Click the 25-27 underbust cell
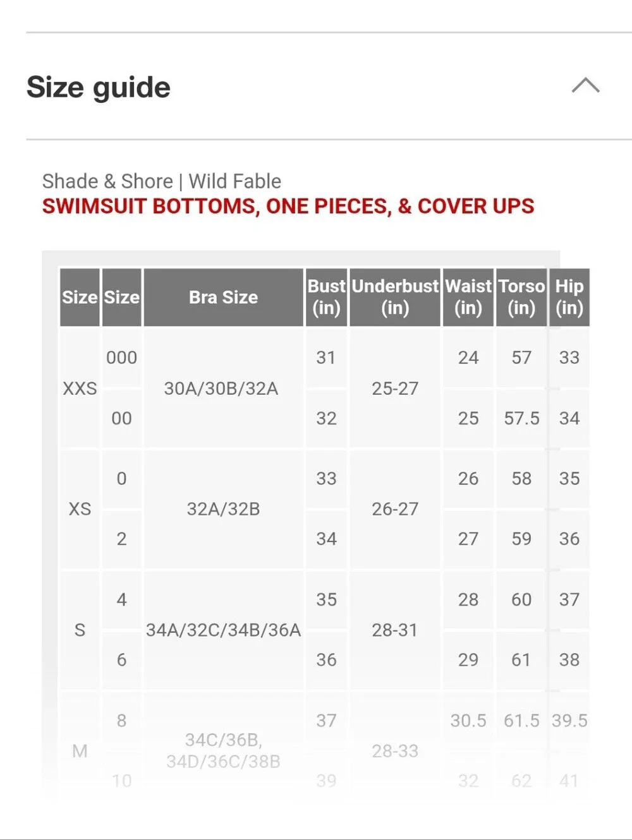632x840 pixels. [x=395, y=388]
